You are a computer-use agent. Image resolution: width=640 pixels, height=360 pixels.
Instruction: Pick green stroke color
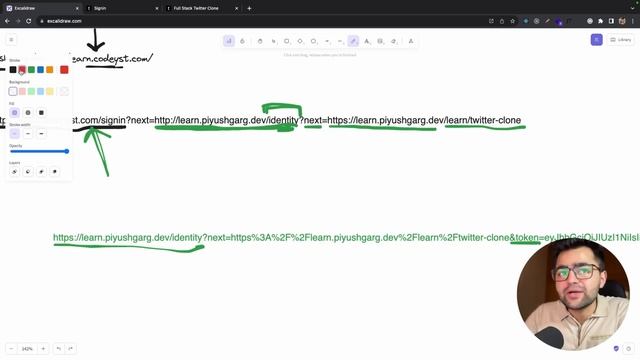click(31, 70)
